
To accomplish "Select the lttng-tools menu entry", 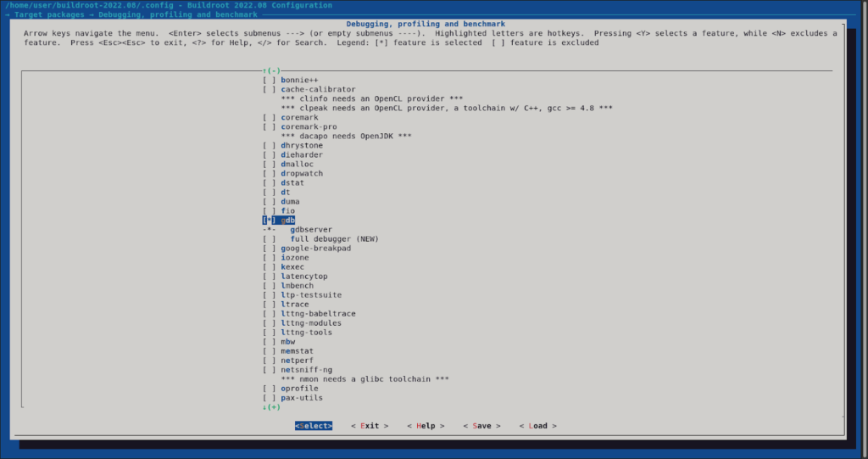I will point(309,333).
